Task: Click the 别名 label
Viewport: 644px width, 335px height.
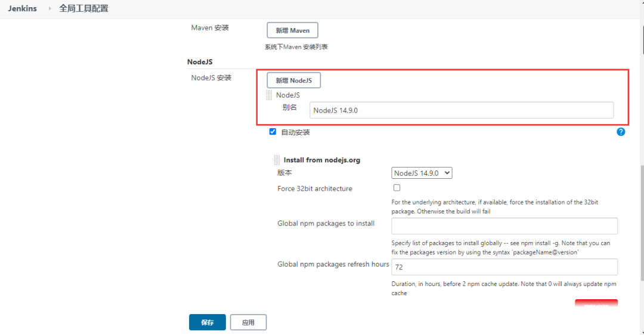Action: pos(290,107)
